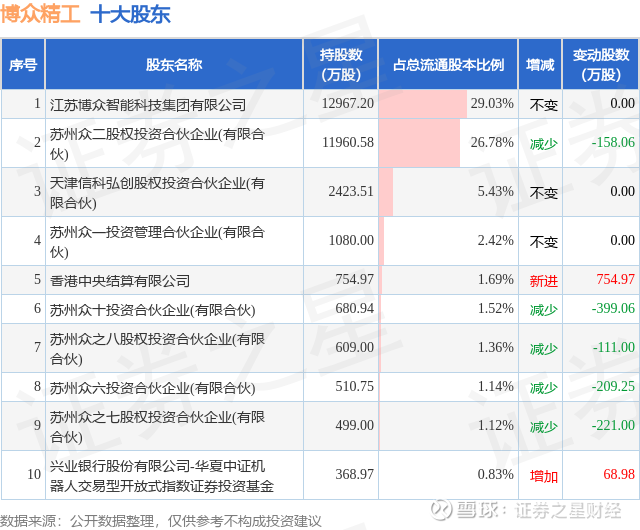The image size is (640, 530).
Task: Click holdings value 499.00
Action: (x=354, y=425)
